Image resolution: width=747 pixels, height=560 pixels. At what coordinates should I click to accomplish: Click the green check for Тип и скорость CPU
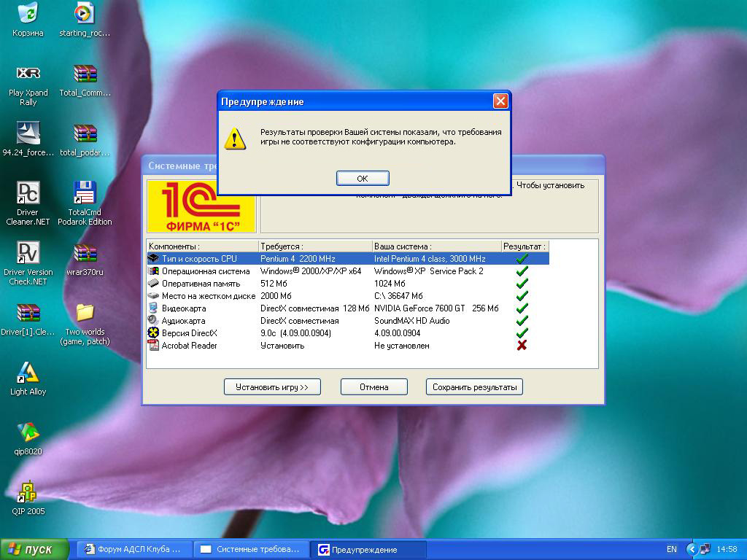point(522,259)
